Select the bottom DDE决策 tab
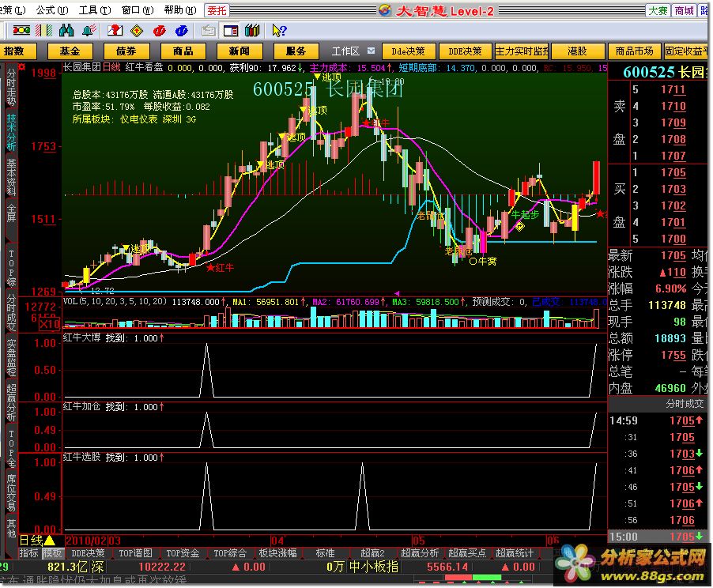This screenshot has height=588, width=713. click(x=89, y=553)
